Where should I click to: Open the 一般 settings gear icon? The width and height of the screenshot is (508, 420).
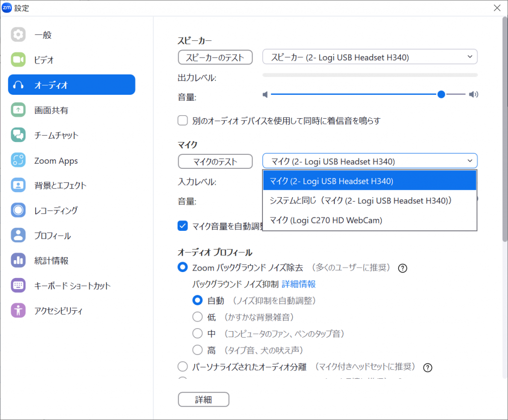tap(18, 35)
